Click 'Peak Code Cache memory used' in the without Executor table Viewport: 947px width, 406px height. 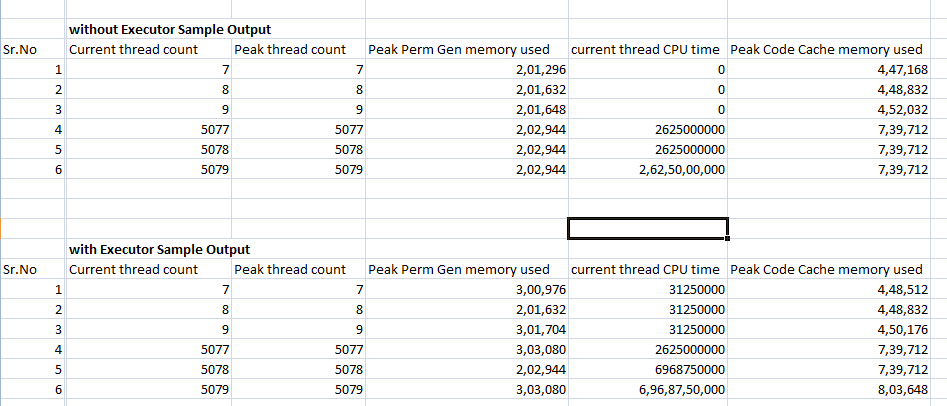pos(827,49)
